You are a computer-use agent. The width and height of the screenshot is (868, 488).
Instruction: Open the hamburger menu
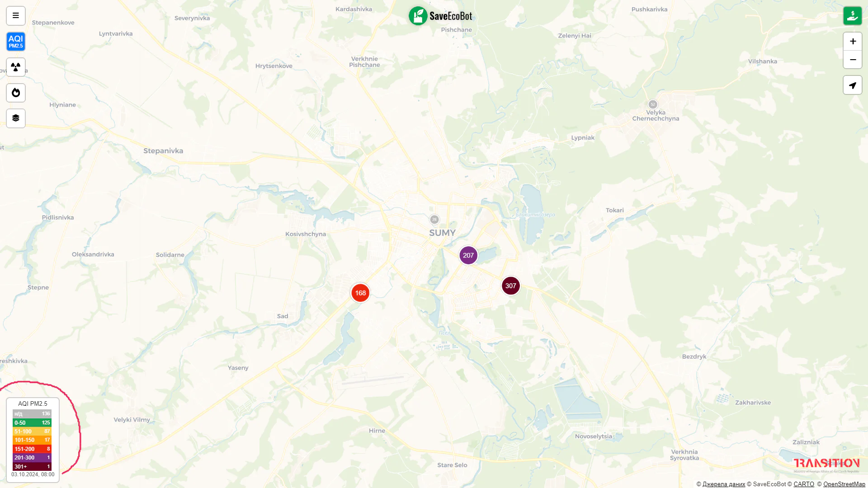pos(16,16)
